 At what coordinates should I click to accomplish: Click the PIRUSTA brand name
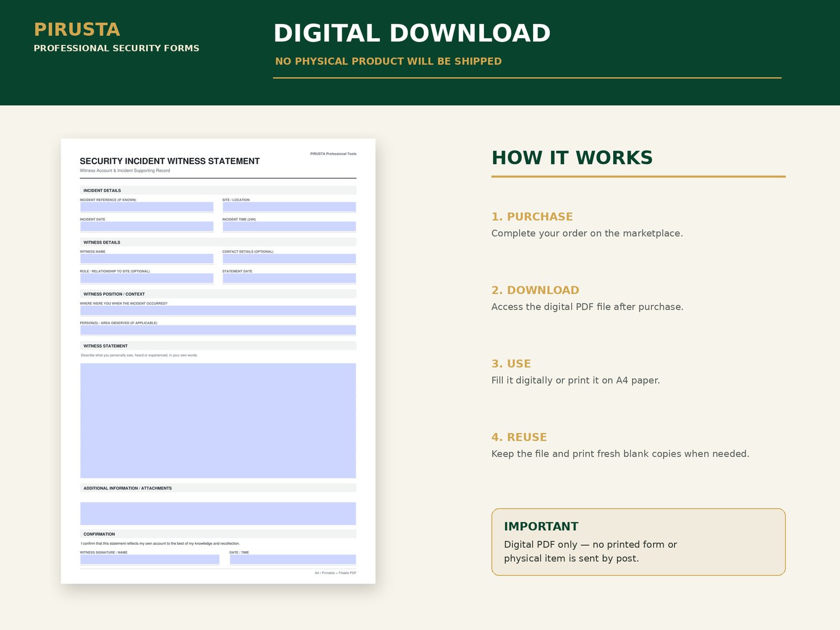click(77, 29)
